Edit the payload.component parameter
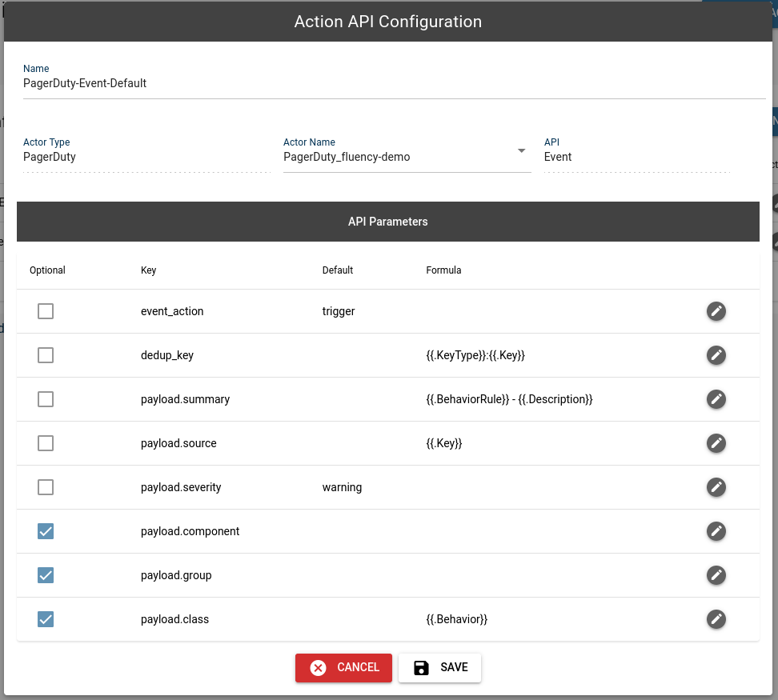 tap(716, 531)
